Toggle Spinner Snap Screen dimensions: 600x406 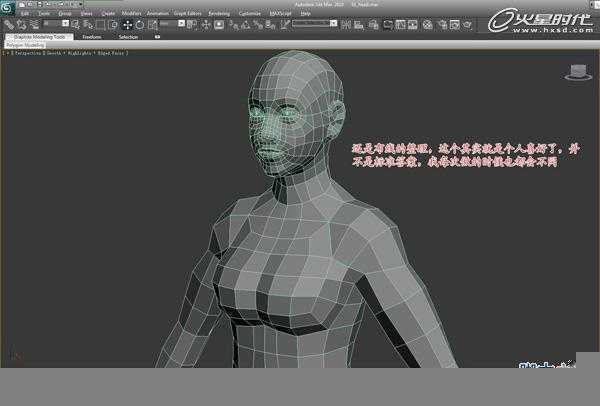coord(271,25)
